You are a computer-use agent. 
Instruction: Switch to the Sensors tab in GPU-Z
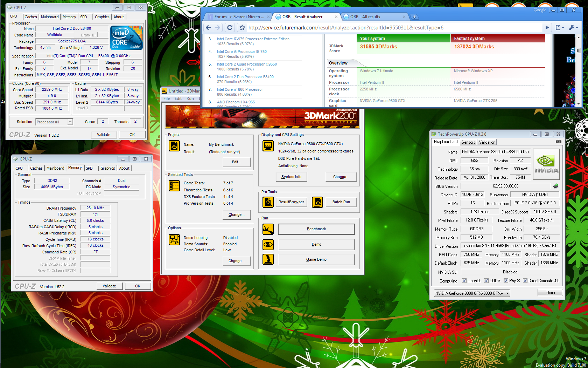[x=468, y=142]
